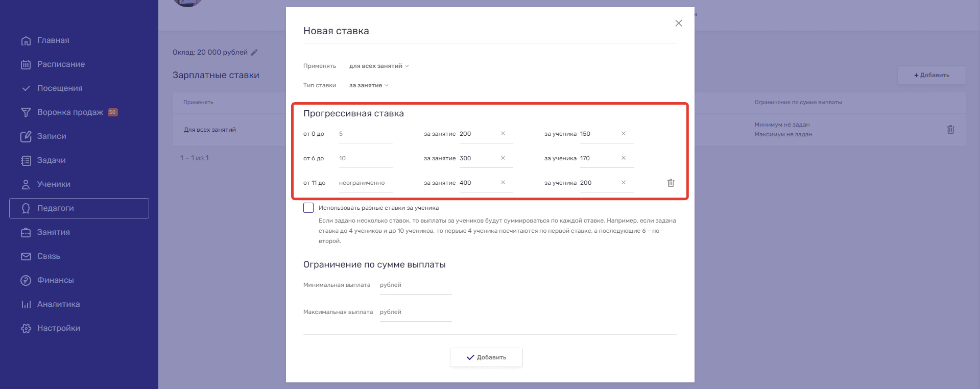This screenshot has height=389, width=980.
Task: Expand the Тип ставки dropdown
Action: (368, 85)
